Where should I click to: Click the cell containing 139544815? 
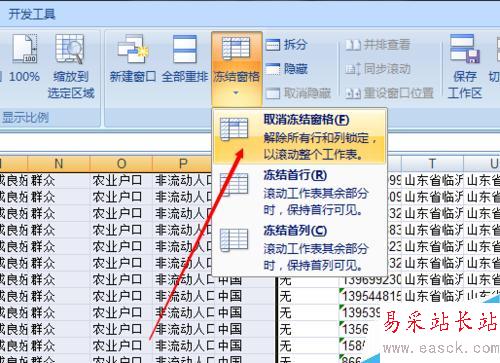[x=371, y=296]
